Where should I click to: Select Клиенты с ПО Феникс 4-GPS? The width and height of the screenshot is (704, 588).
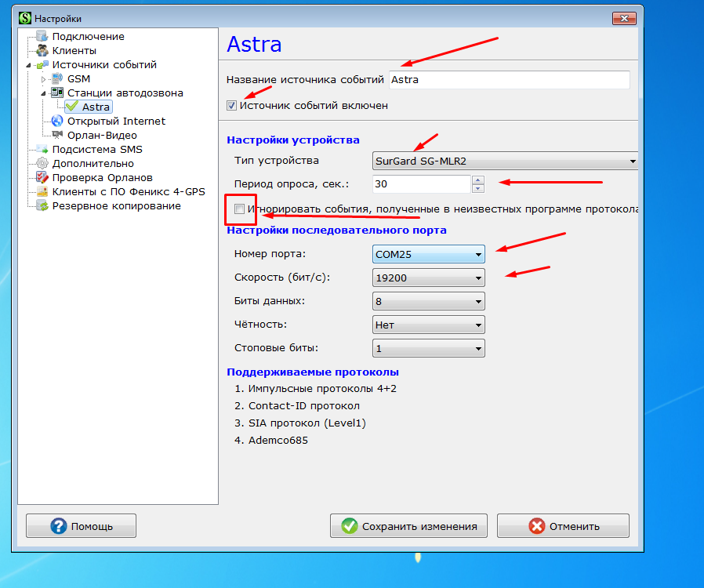point(129,191)
